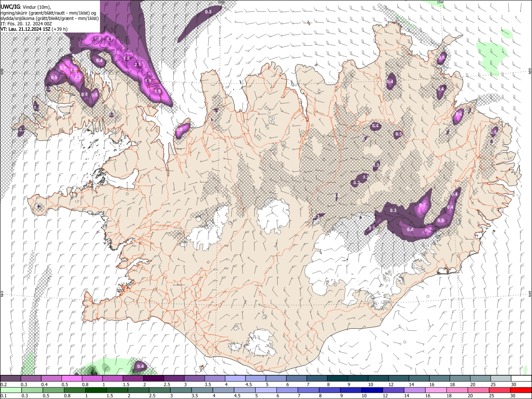Select the lavender 4 swatch in upper legend
This screenshot has height=399, width=532.
235,378
